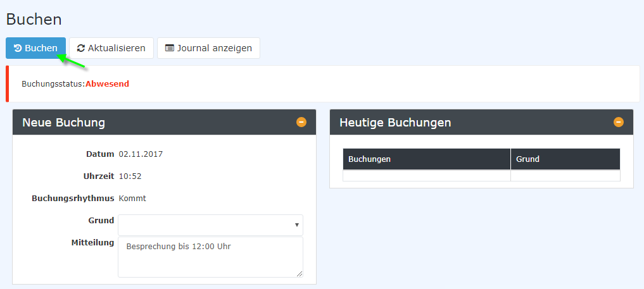Click into the Mitteilung text area
644x289 pixels.
point(210,257)
